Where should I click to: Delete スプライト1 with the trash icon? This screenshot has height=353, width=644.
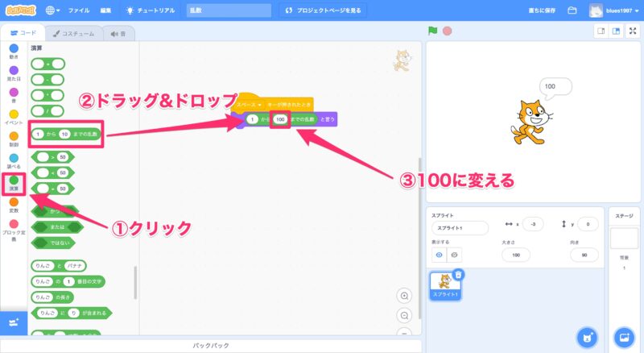coord(457,275)
